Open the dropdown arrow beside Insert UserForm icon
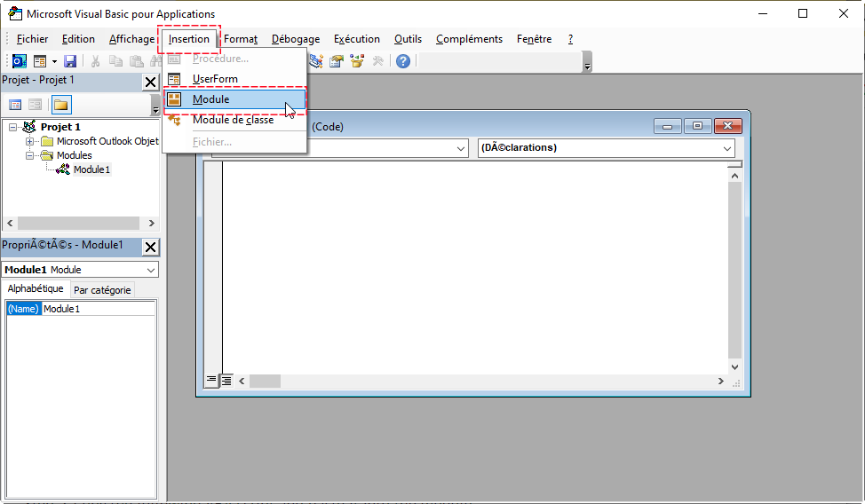 click(x=54, y=61)
